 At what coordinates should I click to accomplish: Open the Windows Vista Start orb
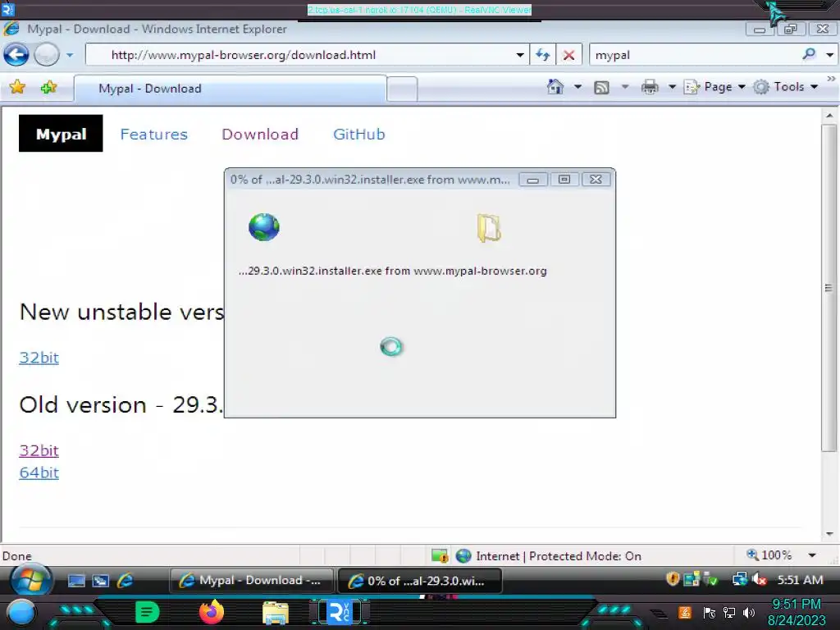pos(30,579)
